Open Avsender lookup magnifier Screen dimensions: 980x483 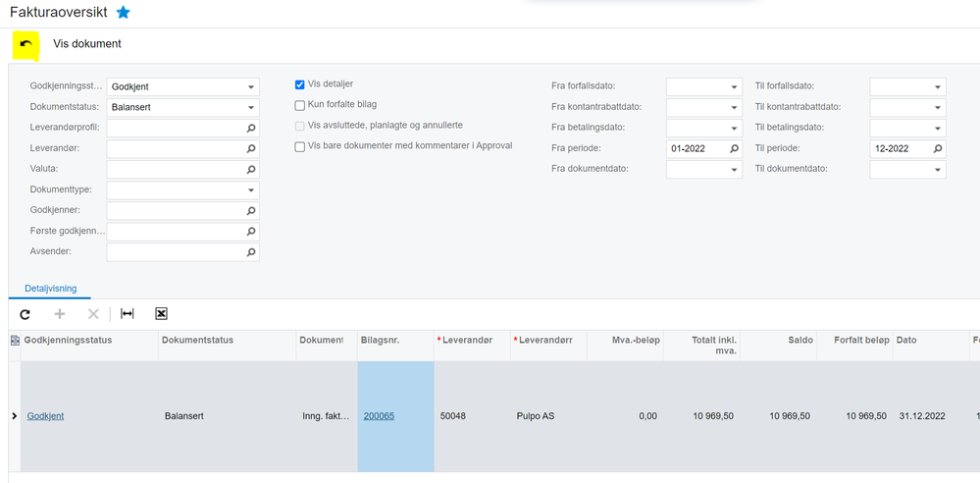[250, 252]
